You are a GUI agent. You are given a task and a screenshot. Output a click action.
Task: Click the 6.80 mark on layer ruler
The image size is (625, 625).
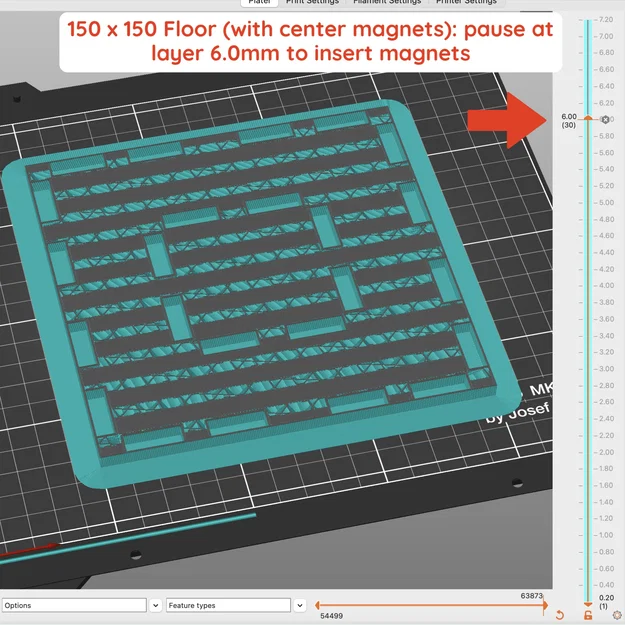(x=606, y=53)
